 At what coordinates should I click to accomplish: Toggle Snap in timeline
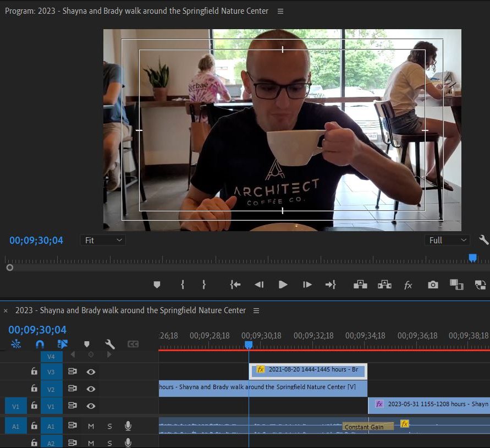(x=40, y=344)
